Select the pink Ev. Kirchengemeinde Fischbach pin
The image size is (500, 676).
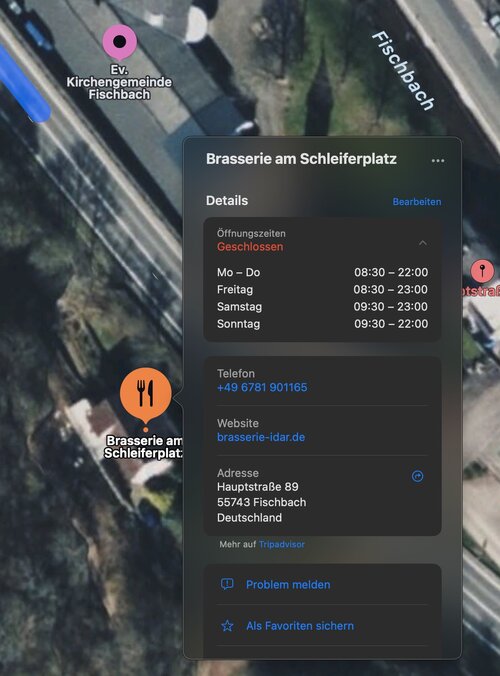[x=120, y=42]
